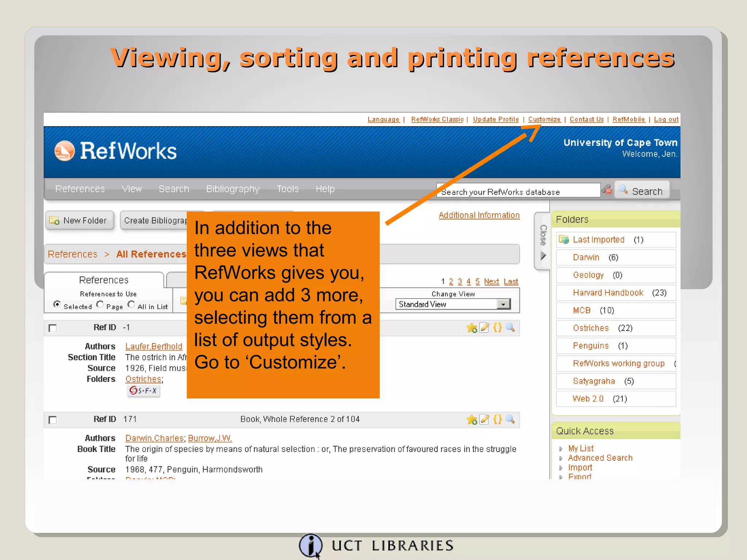Choose the All in List radio button
Image resolution: width=747 pixels, height=560 pixels.
click(131, 304)
